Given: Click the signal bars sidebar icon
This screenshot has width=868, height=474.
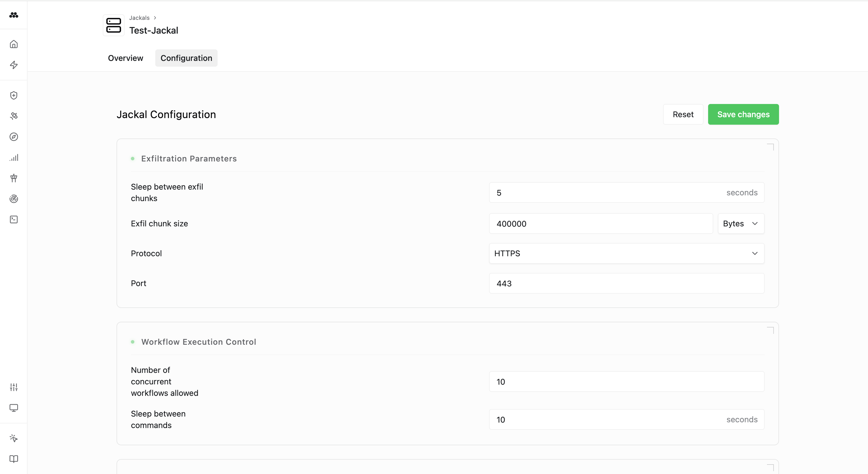Looking at the screenshot, I should pyautogui.click(x=13, y=157).
